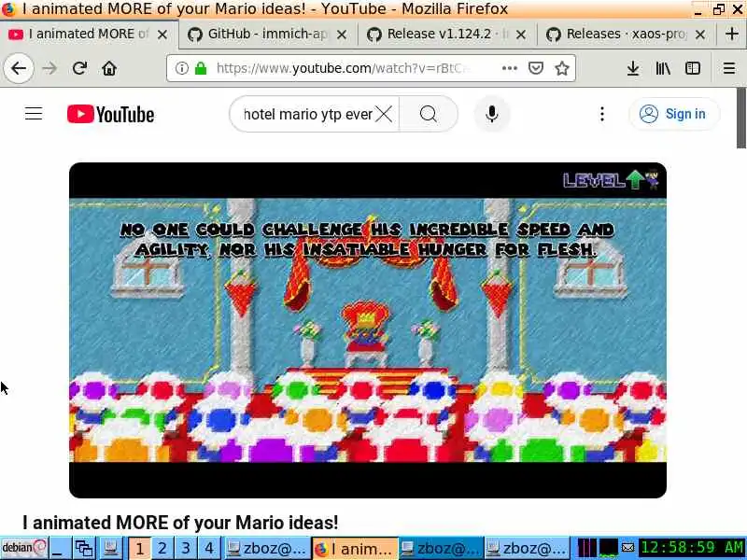Open the Firefox downloads panel
This screenshot has width=747, height=560.
click(633, 68)
